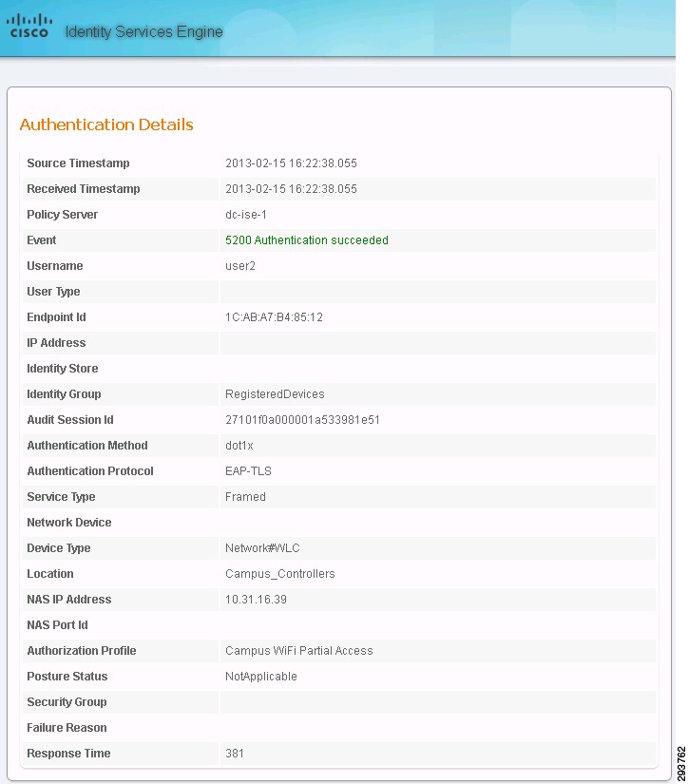The height and width of the screenshot is (784, 688).
Task: Click the Event label
Action: point(42,240)
